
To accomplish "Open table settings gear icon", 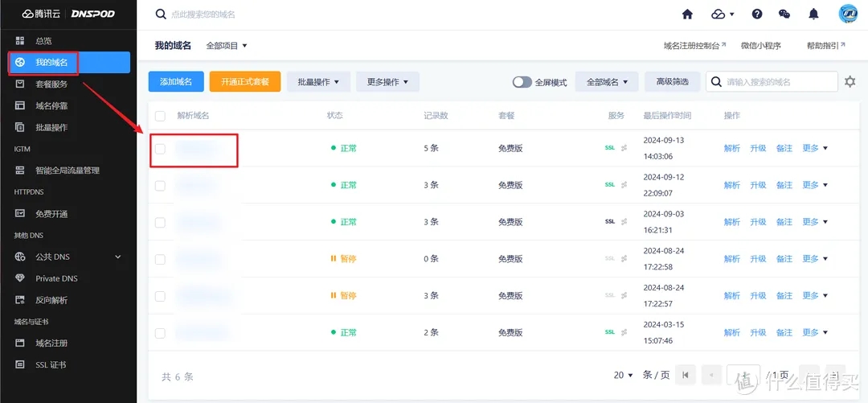I will [850, 82].
